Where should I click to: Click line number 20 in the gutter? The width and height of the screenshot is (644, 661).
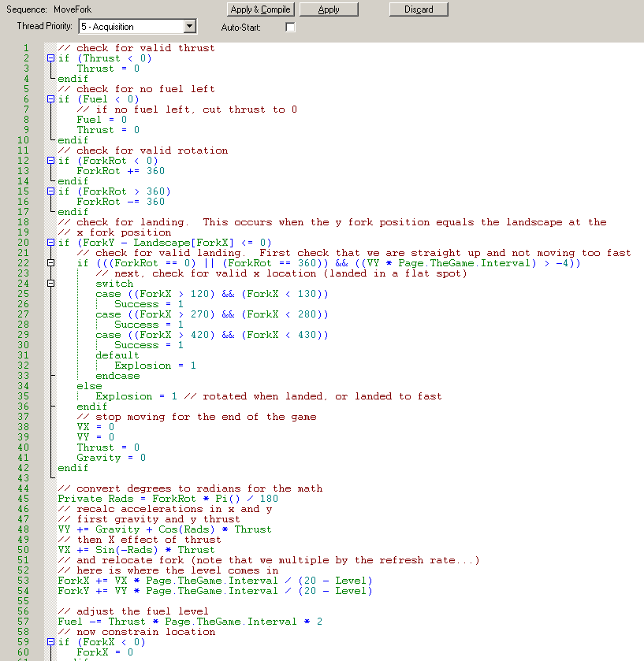tap(24, 243)
